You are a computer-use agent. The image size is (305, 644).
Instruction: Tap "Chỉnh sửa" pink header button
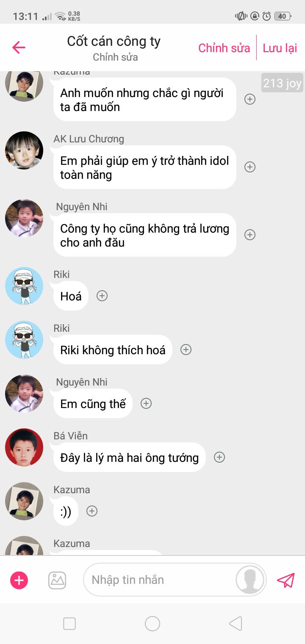[224, 48]
